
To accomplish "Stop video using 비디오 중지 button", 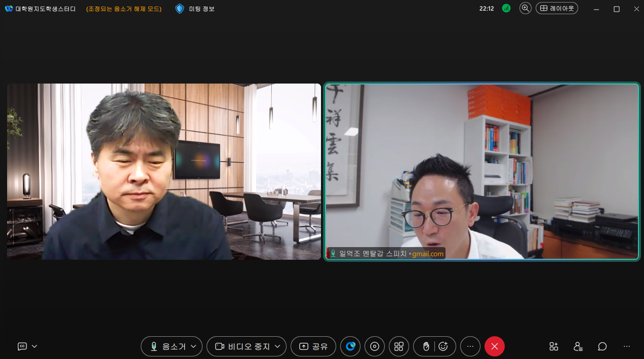I will [241, 346].
